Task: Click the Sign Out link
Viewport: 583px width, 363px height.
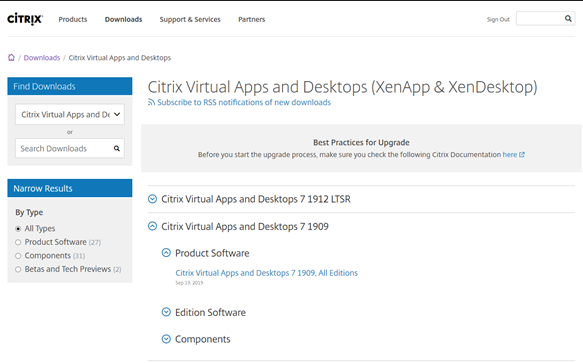Action: pos(498,19)
